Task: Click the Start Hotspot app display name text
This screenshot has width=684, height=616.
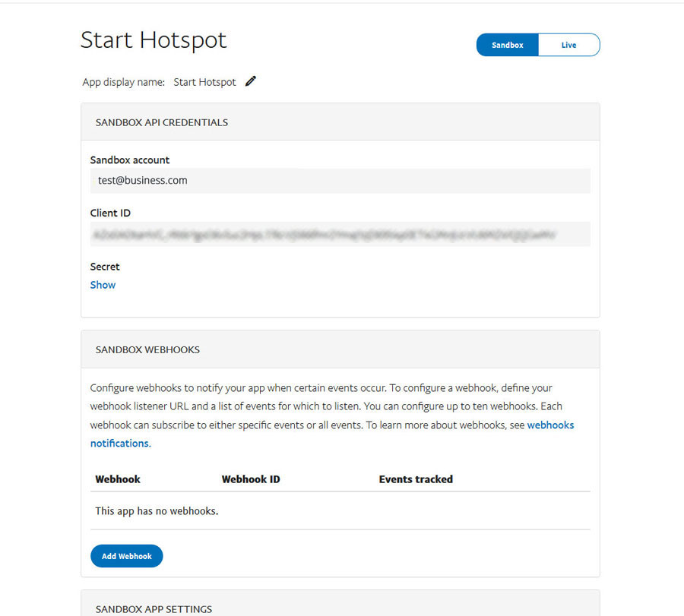Action: 204,82
